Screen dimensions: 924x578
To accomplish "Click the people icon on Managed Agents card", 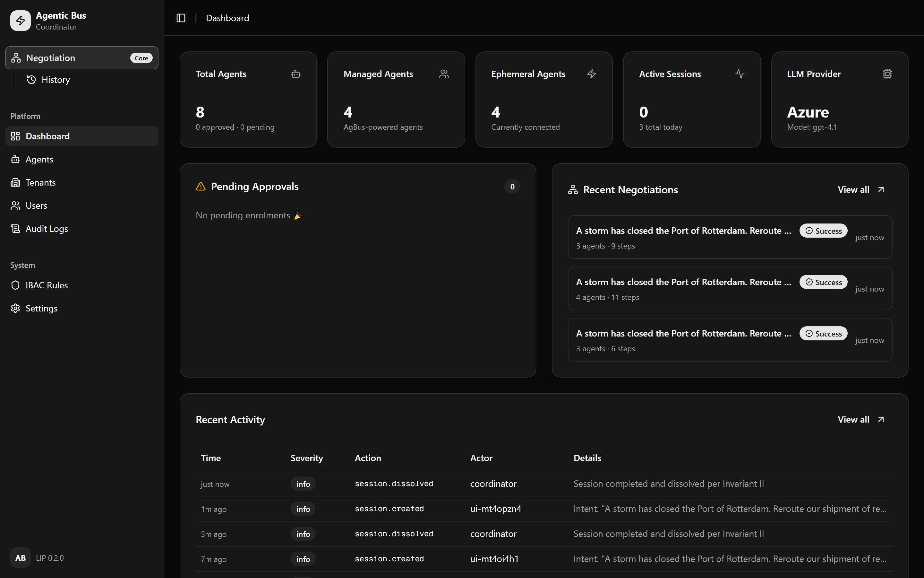I will coord(444,74).
